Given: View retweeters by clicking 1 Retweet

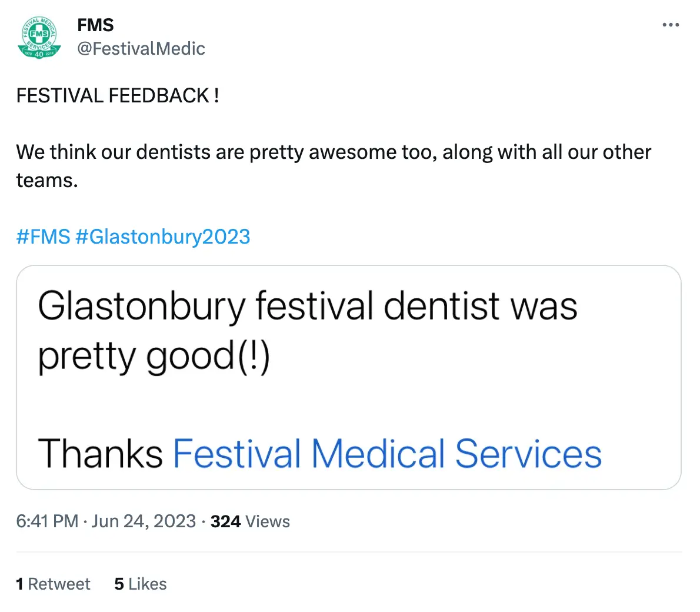Looking at the screenshot, I should (x=53, y=584).
